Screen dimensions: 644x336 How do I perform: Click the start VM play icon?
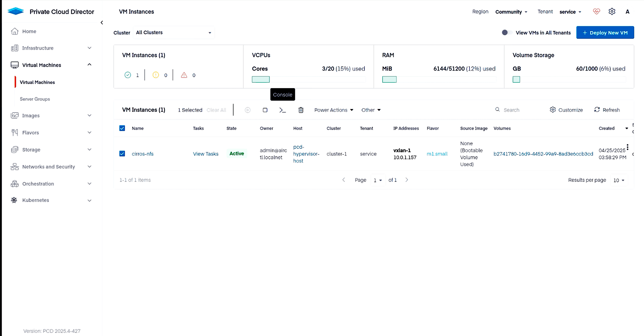[x=248, y=110]
